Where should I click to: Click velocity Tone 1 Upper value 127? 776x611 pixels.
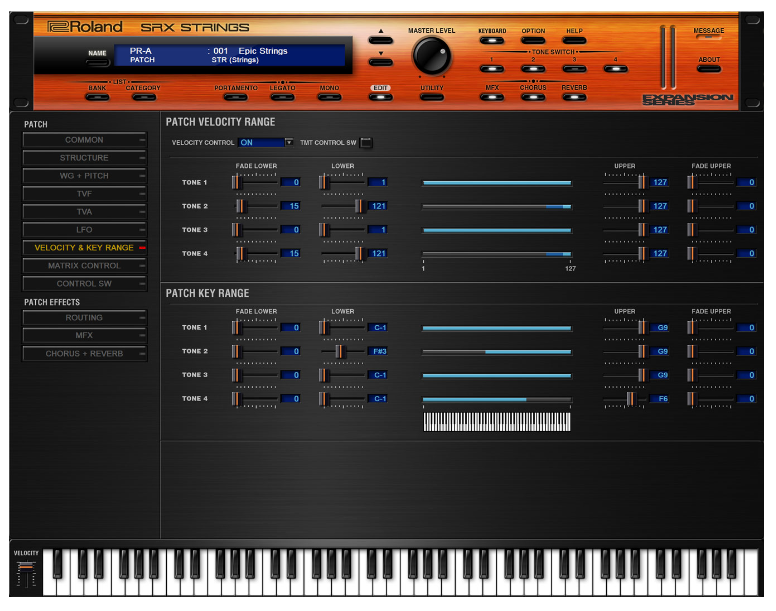pos(659,182)
